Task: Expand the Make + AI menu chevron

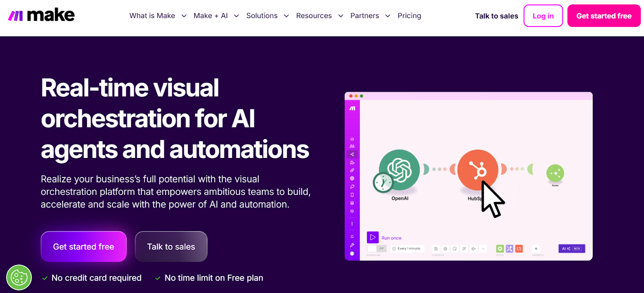Action: pyautogui.click(x=237, y=16)
